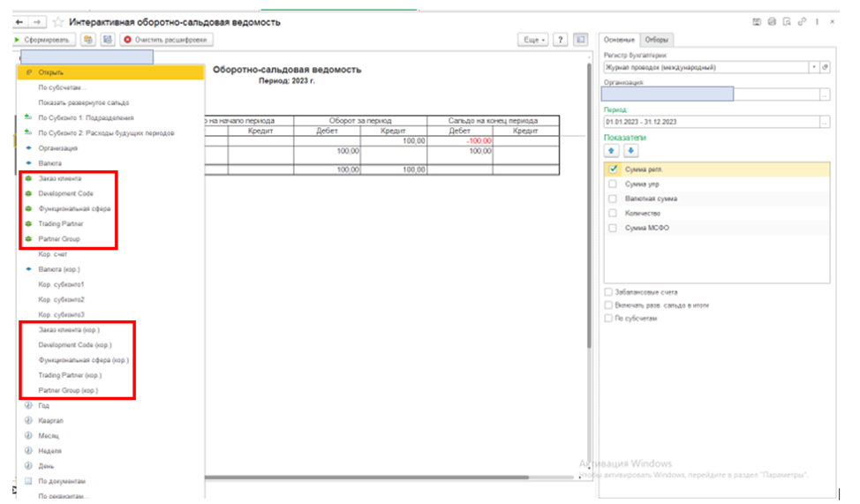Toggle the settings panel visibility icon
The width and height of the screenshot is (860, 504).
point(580,40)
